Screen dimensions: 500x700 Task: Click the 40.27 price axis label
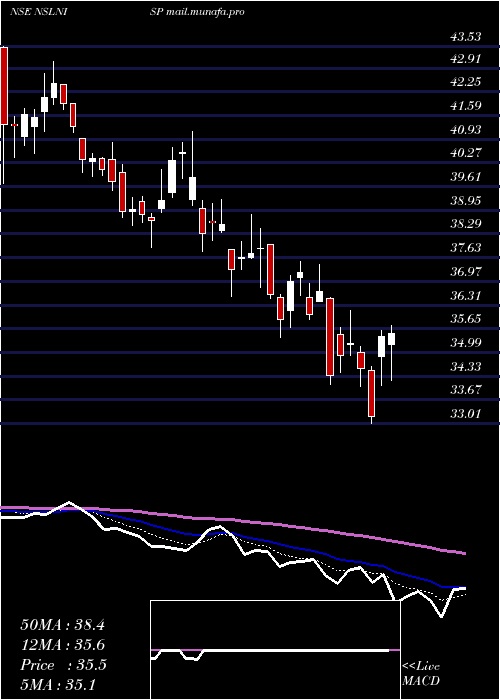(466, 153)
